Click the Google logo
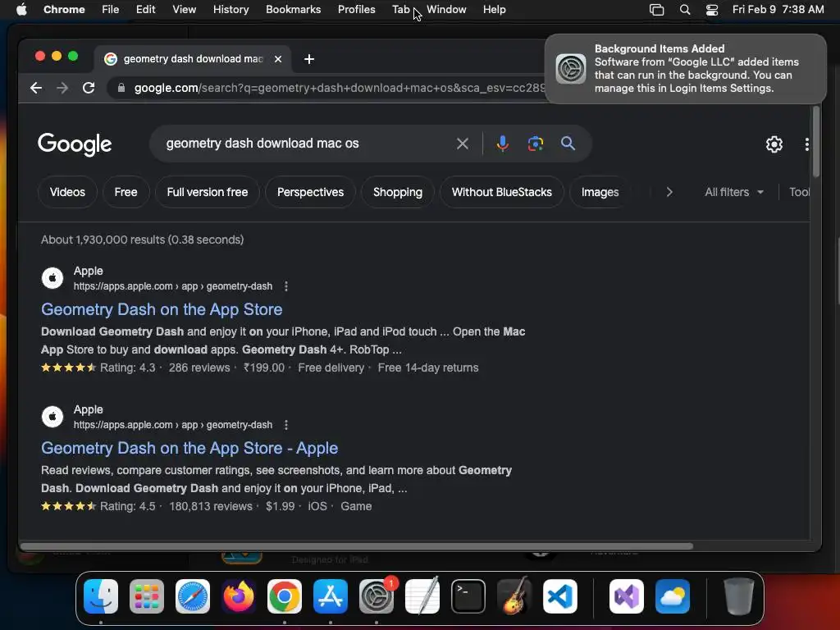Screen dimensions: 840x630 click(x=75, y=144)
